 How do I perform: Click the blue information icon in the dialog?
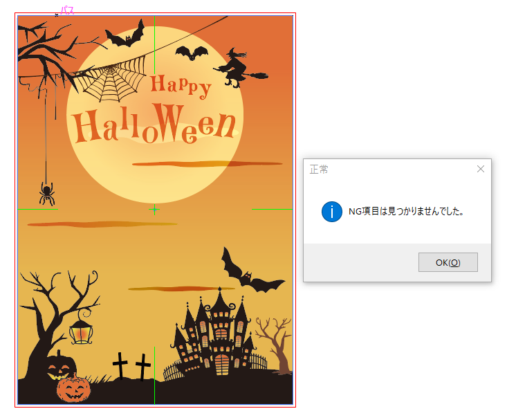click(332, 212)
